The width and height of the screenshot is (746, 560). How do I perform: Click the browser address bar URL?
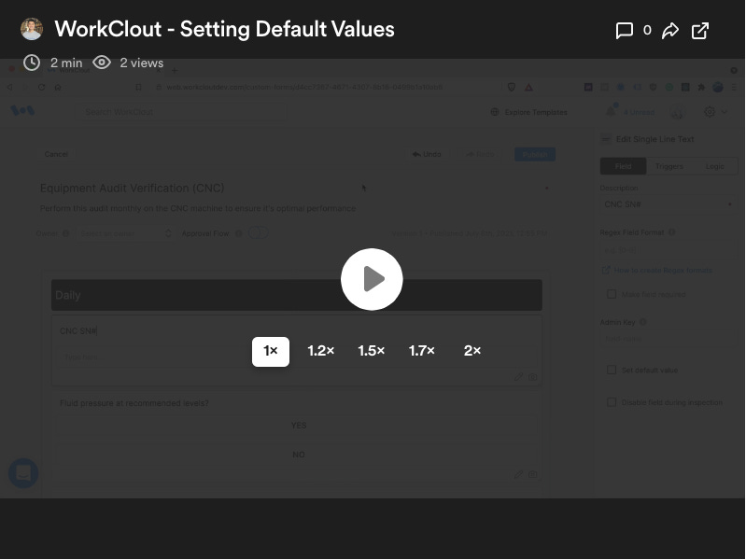tap(304, 87)
